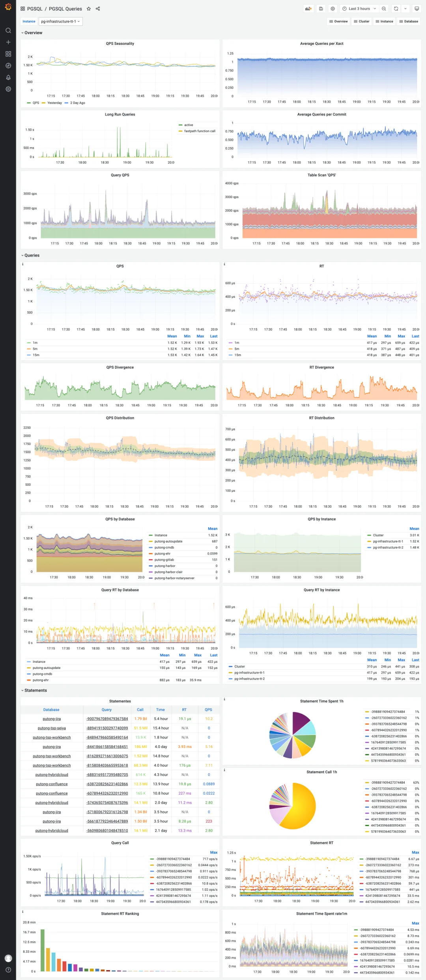
Task: Share dashboard using the share icon
Action: tap(98, 9)
